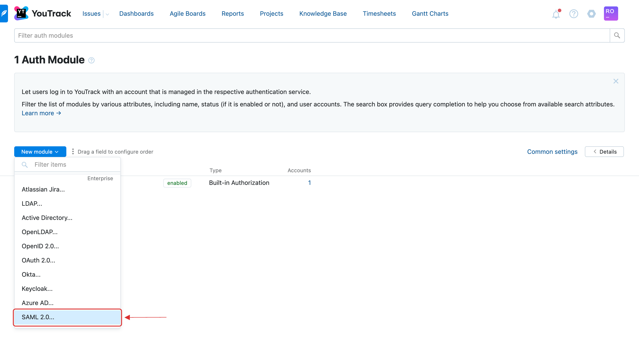Open Timesheets

click(379, 14)
